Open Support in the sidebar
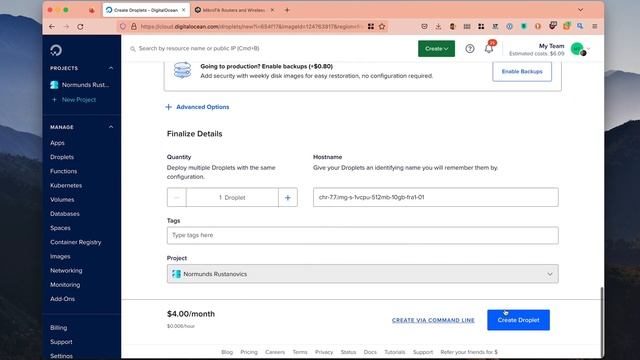 (61, 342)
